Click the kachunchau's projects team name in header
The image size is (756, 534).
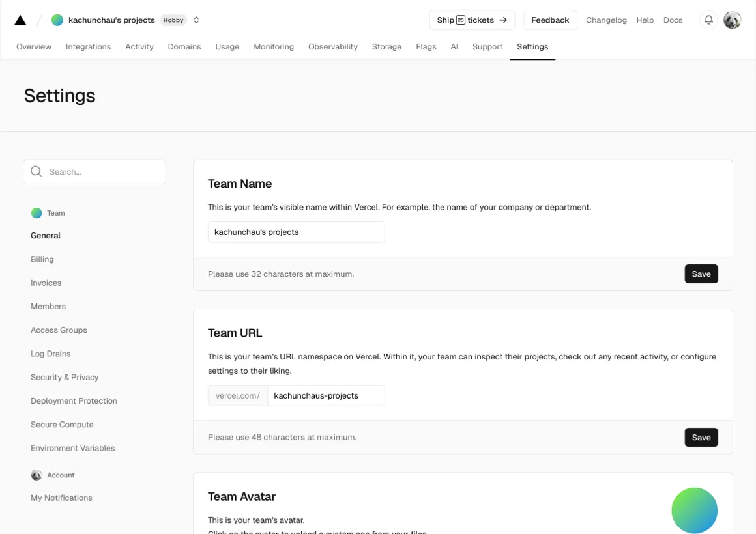(x=111, y=20)
